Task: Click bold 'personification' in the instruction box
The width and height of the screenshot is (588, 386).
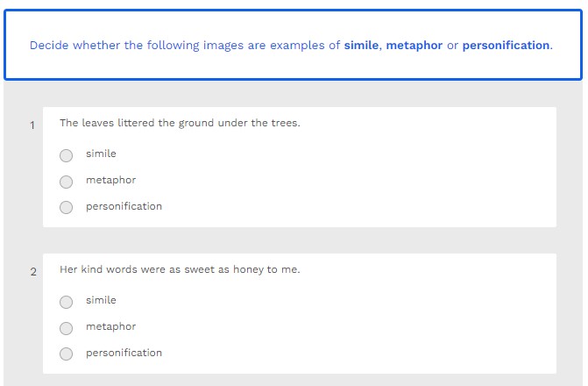Action: pyautogui.click(x=506, y=45)
